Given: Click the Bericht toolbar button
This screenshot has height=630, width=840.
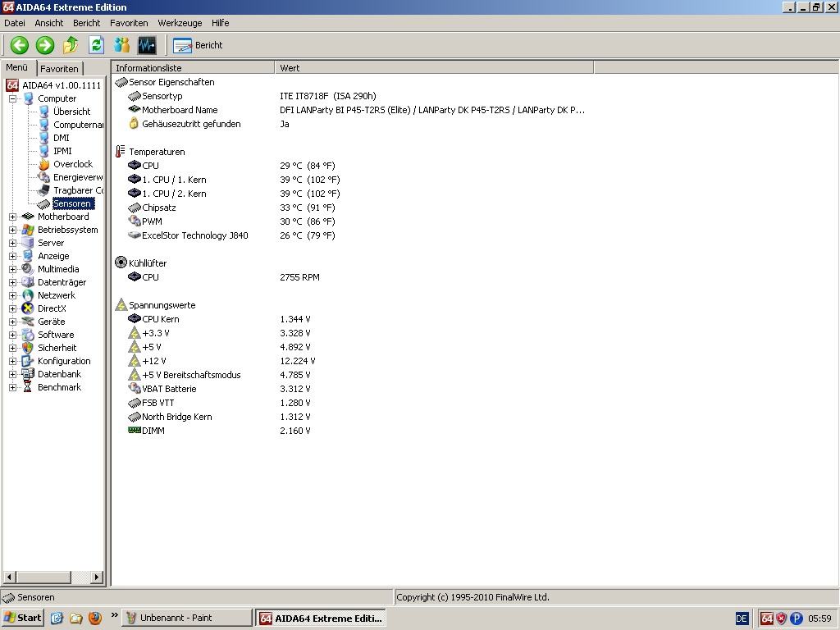Looking at the screenshot, I should [x=198, y=45].
